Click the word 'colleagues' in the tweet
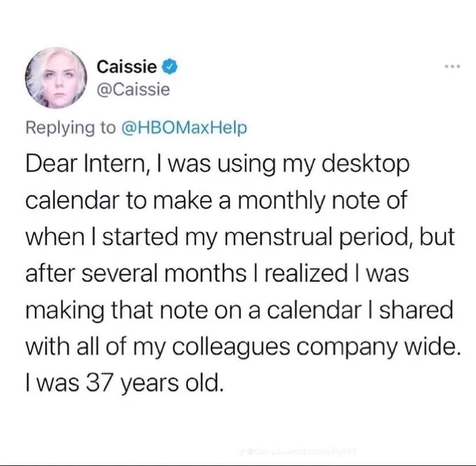476x466 pixels. [x=231, y=347]
